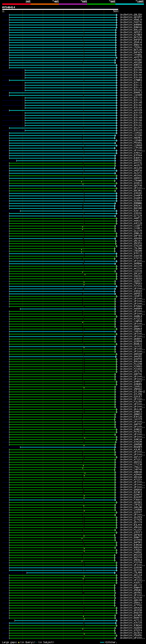Viewport: 146px width, 644px height.
Task: Choose the UniRef100_A6EHK1 hit label
Action: (x=131, y=138)
